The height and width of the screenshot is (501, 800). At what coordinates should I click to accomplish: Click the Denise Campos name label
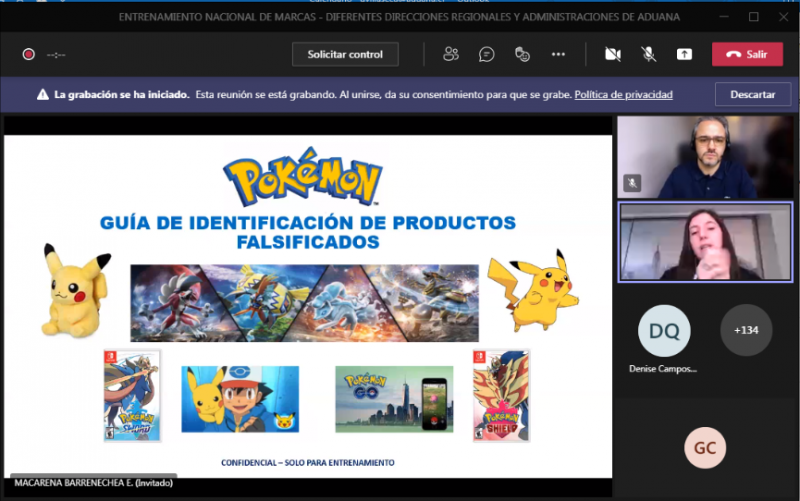tap(663, 369)
